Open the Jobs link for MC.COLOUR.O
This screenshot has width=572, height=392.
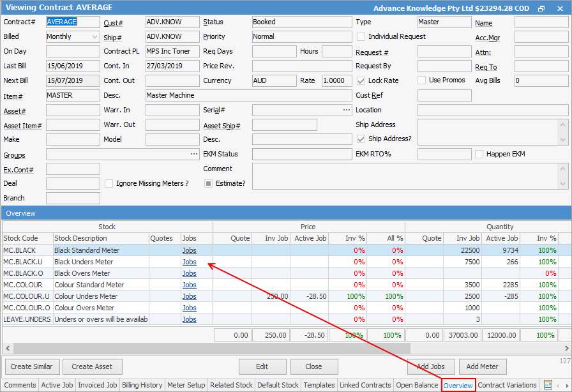(x=190, y=308)
